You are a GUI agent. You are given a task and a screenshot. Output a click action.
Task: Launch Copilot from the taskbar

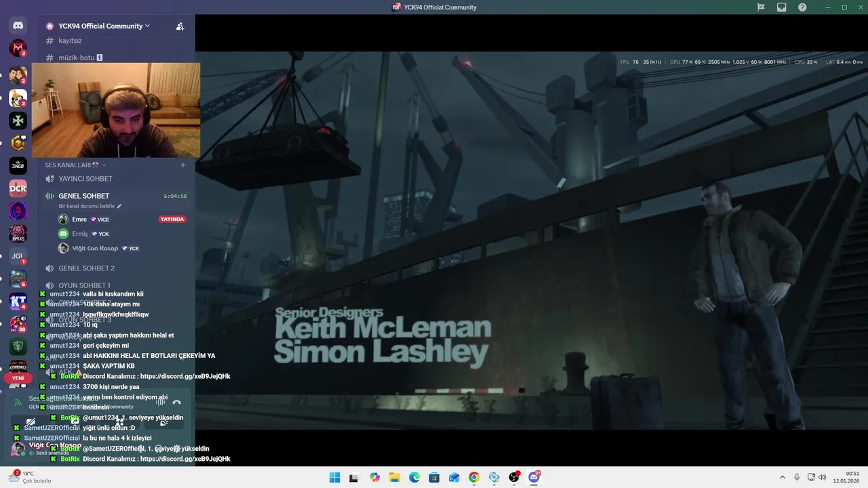374,478
